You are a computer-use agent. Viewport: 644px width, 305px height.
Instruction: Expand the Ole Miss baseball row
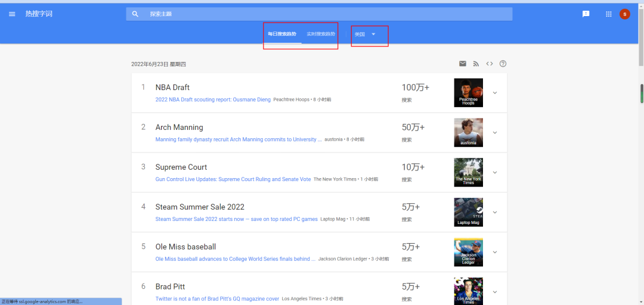[494, 252]
